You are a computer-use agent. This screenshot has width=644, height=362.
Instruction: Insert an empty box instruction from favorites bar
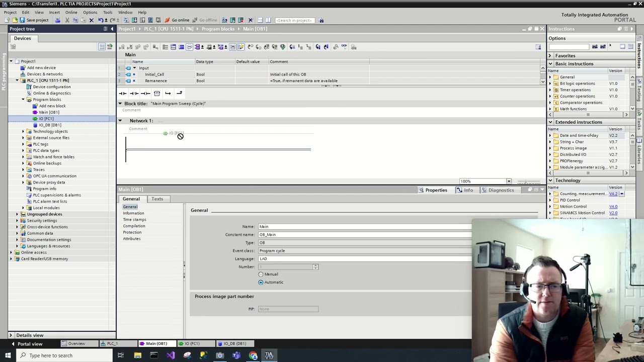(157, 93)
